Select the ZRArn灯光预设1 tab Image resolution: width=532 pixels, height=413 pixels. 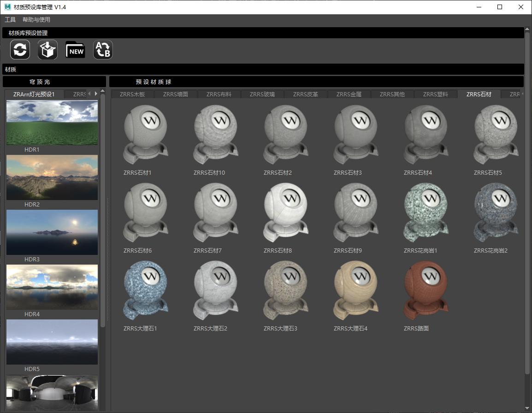pyautogui.click(x=34, y=94)
